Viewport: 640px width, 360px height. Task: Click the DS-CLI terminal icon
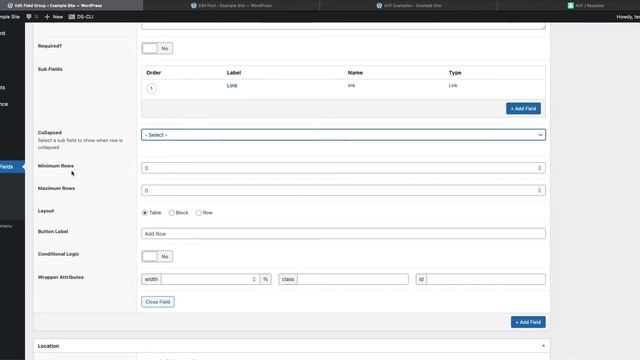coord(72,17)
